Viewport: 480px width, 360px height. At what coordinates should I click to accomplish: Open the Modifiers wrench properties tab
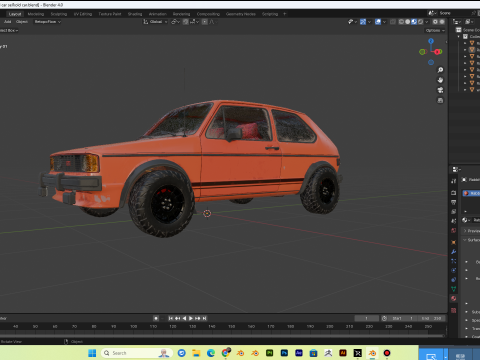[454, 252]
